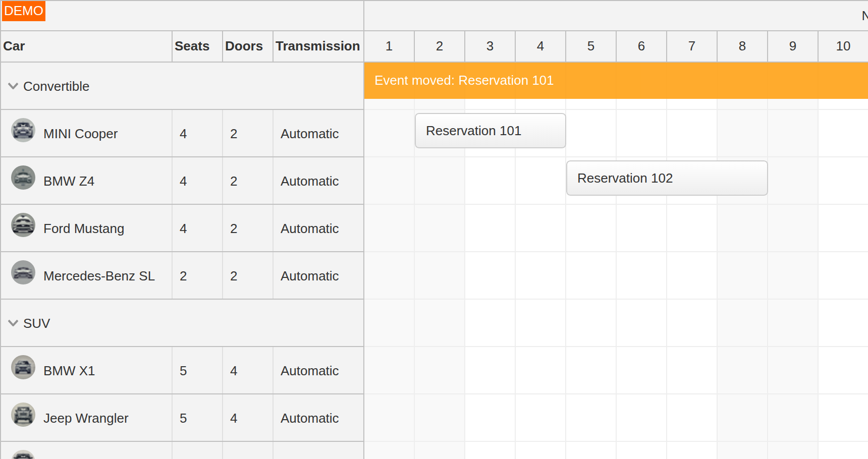Click Mercedes-Benz SL's Doors value 2
The height and width of the screenshot is (459, 868).
point(234,276)
